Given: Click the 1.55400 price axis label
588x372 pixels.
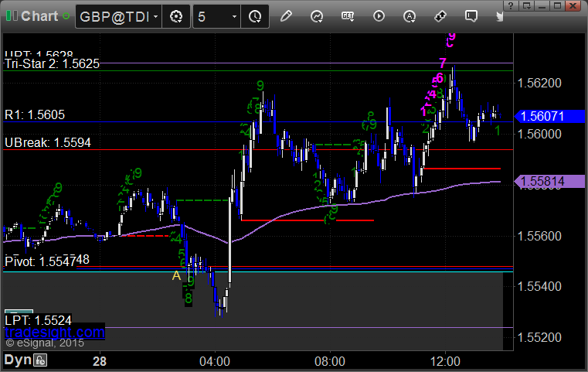Looking at the screenshot, I should pyautogui.click(x=539, y=286).
